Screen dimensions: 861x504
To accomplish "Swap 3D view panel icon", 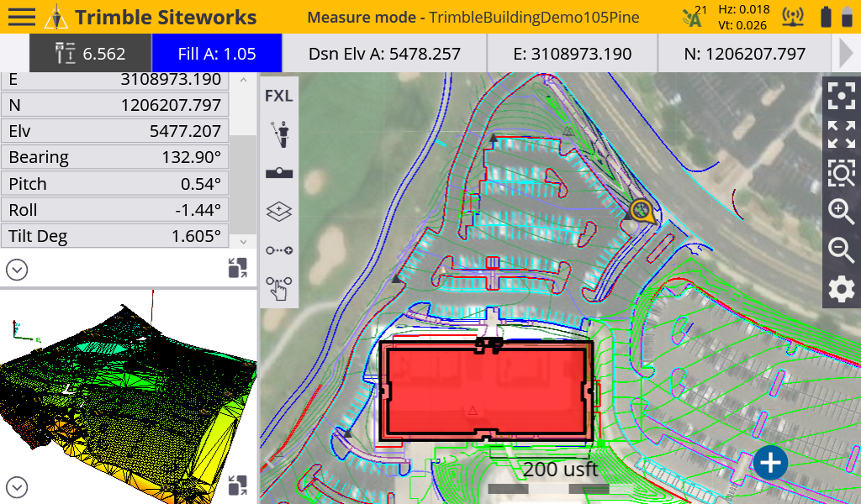I will point(238,486).
